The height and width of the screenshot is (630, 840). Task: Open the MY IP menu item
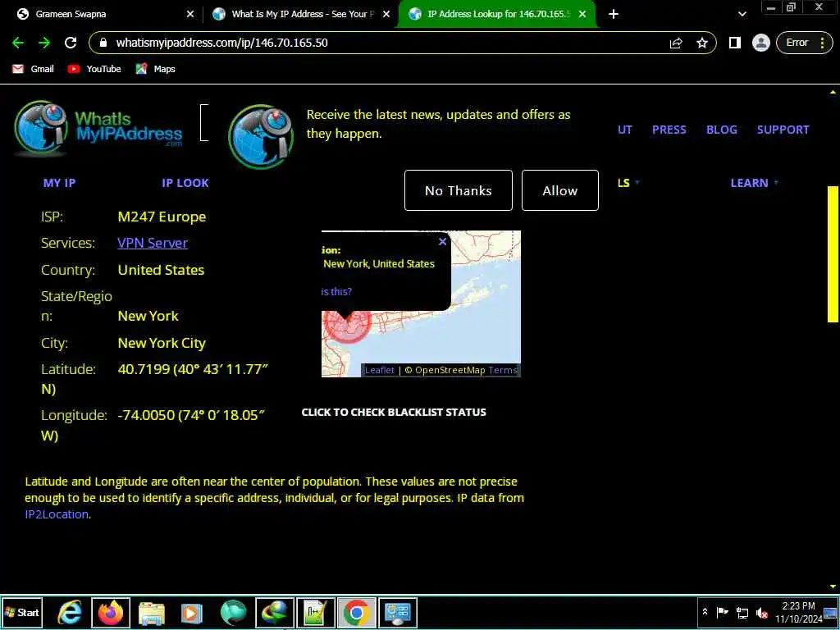coord(59,183)
